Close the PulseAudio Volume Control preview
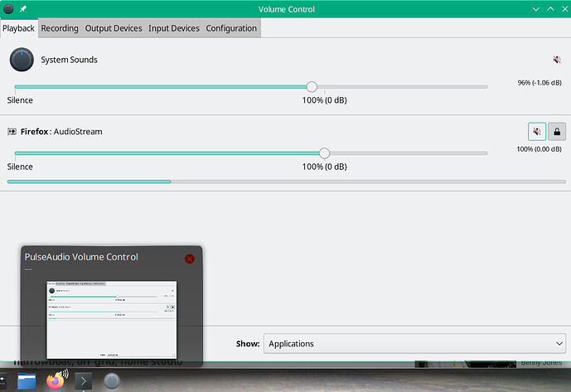Viewport: 571px width, 392px height. (x=190, y=259)
